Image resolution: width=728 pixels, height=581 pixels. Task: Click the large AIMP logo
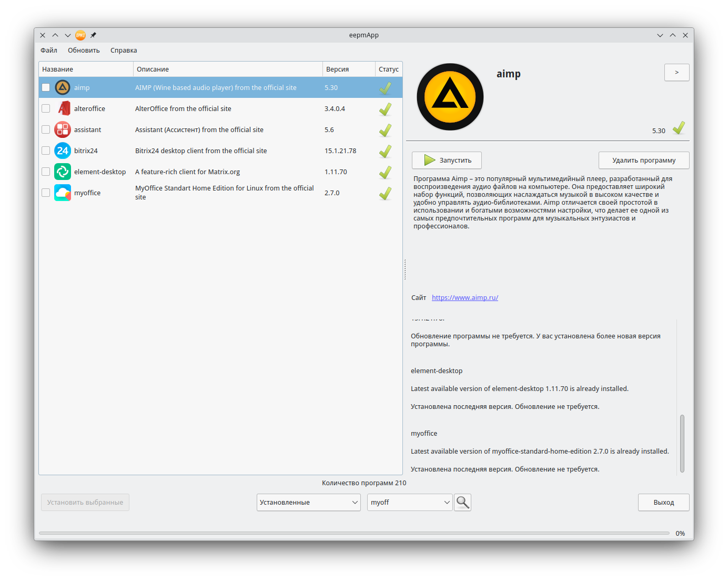click(450, 97)
